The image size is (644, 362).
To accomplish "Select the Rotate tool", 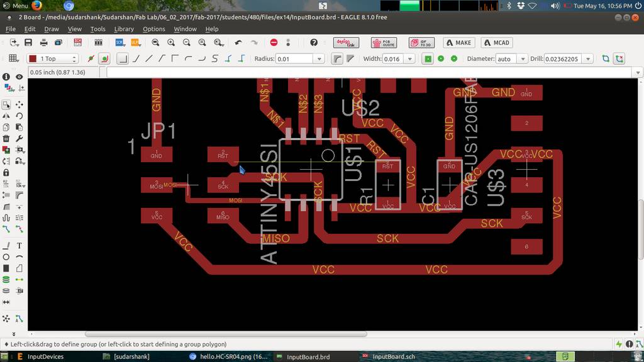I will pos(19,116).
